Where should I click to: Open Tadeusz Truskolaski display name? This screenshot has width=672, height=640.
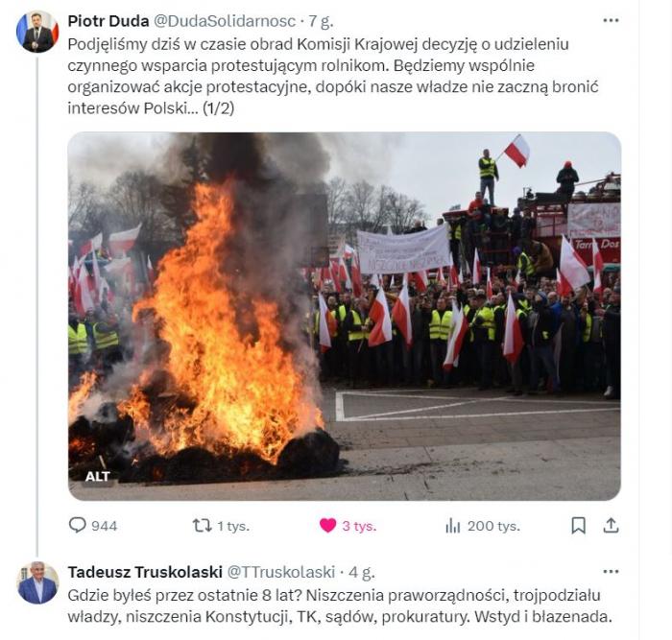click(x=145, y=572)
